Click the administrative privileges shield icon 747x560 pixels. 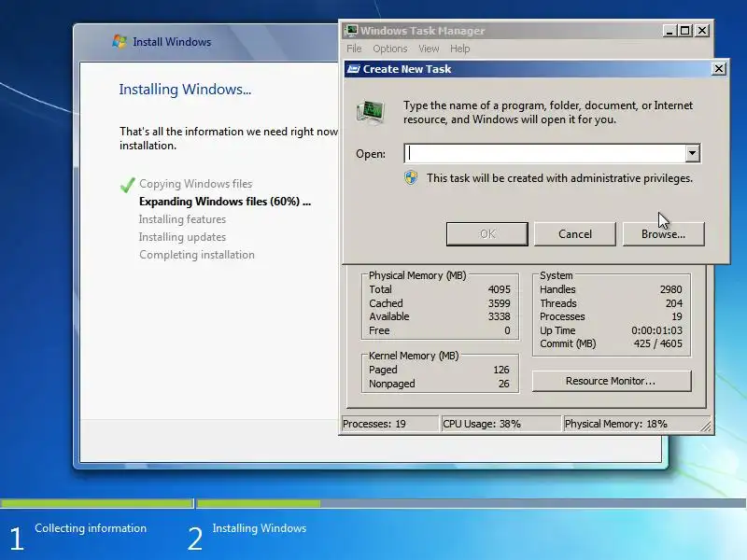pos(411,178)
